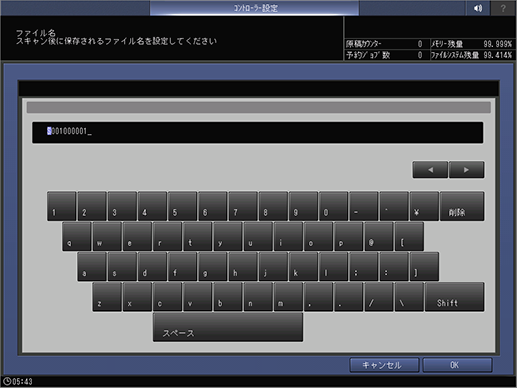The height and width of the screenshot is (388, 517).
Task: Tap the letter b key
Action: [x=228, y=297]
